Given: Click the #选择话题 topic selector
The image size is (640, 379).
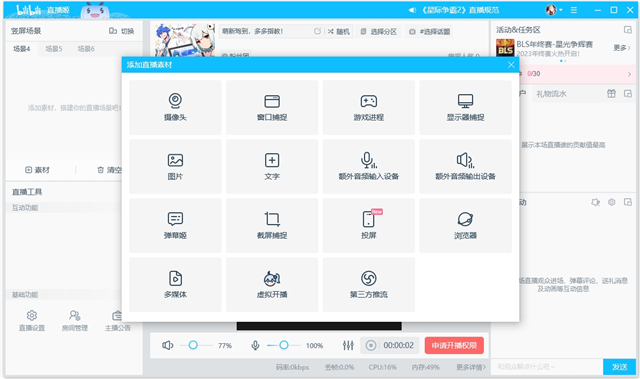Looking at the screenshot, I should [x=430, y=31].
